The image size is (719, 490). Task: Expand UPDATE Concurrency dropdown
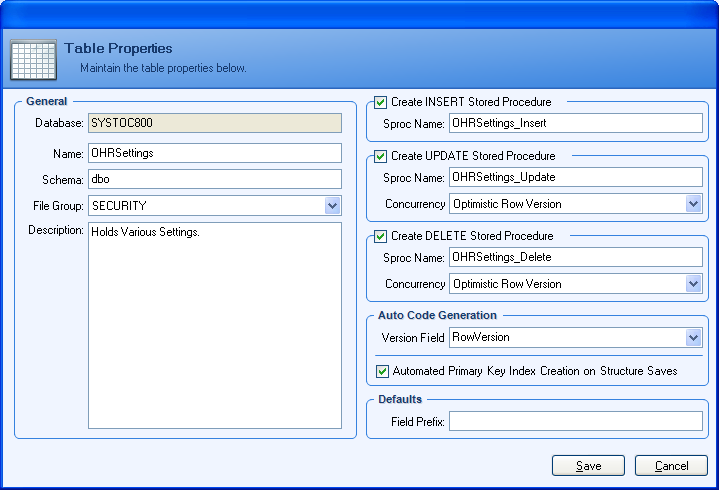click(x=693, y=204)
